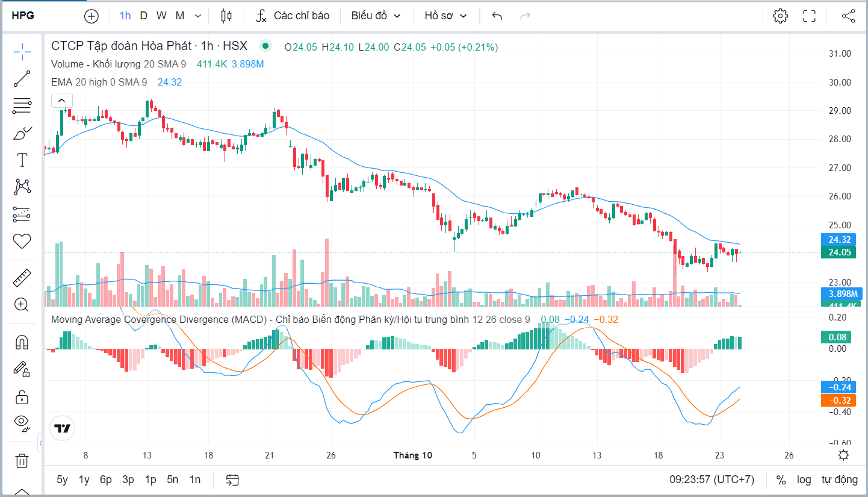Select the W weekly interval

161,16
